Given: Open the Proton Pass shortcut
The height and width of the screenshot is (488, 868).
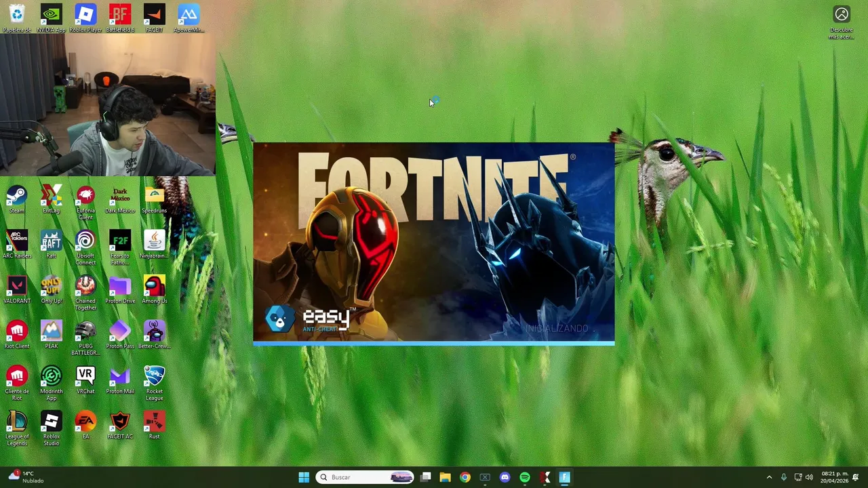Looking at the screenshot, I should [120, 335].
